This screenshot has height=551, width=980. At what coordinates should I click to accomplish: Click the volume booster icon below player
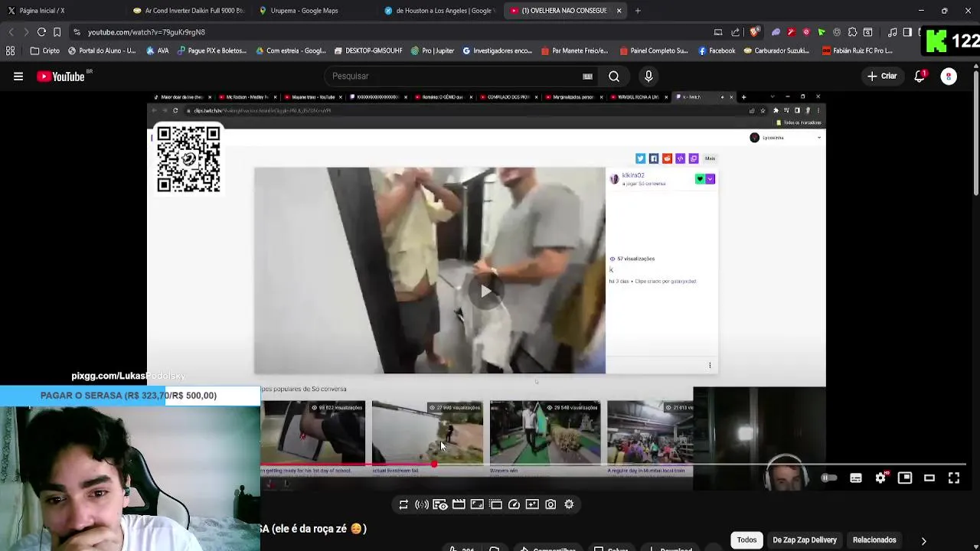(x=422, y=504)
